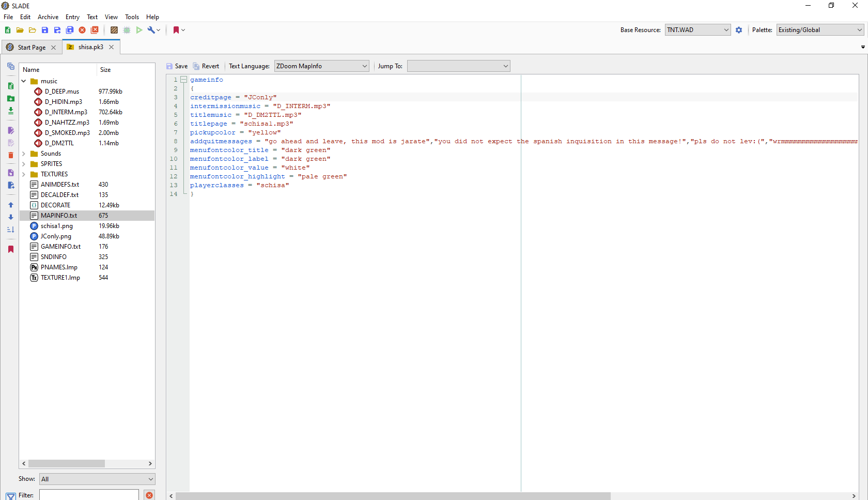Viewport: 868px width, 500px height.
Task: Open the bookmarks dropdown in main toolbar
Action: point(179,30)
